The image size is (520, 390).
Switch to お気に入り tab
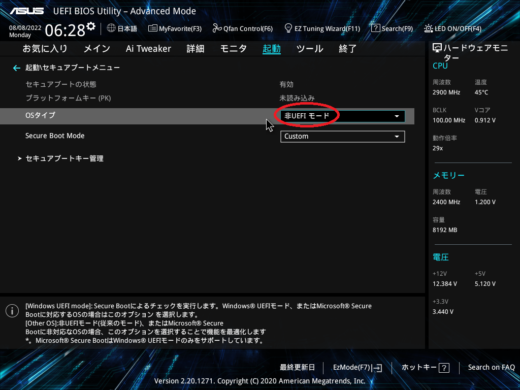(x=45, y=49)
